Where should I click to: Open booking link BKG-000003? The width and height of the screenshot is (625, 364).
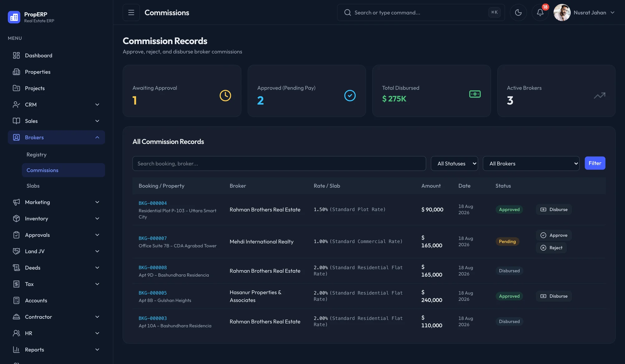point(152,318)
